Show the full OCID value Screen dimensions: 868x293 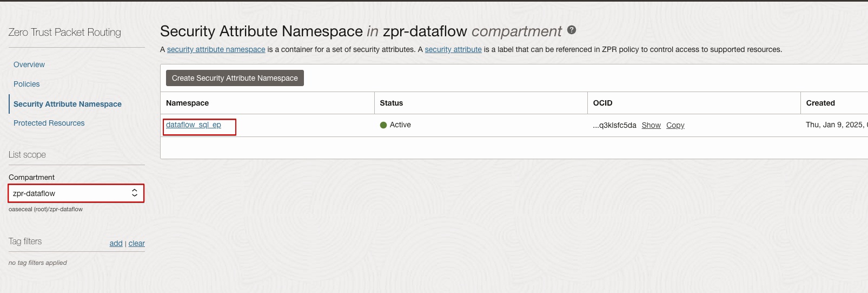pyautogui.click(x=651, y=125)
